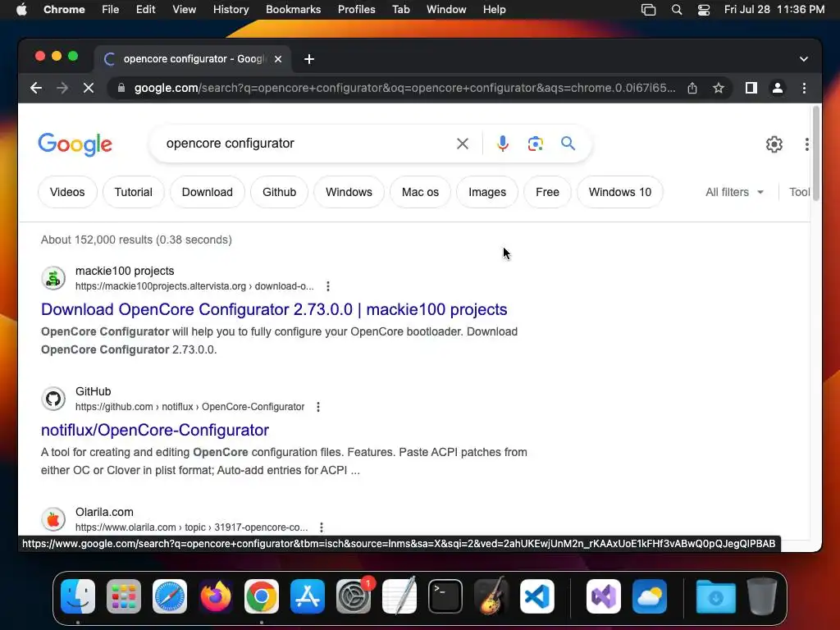Open the File menu
The height and width of the screenshot is (630, 840).
tap(111, 10)
